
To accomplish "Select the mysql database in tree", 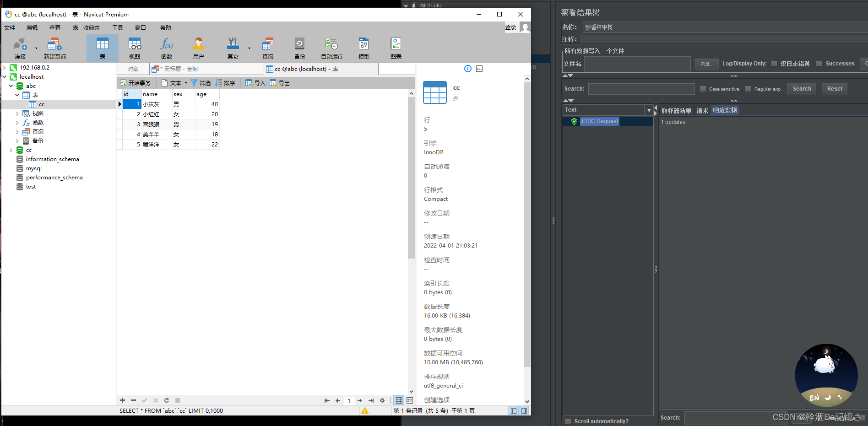I will coord(34,168).
